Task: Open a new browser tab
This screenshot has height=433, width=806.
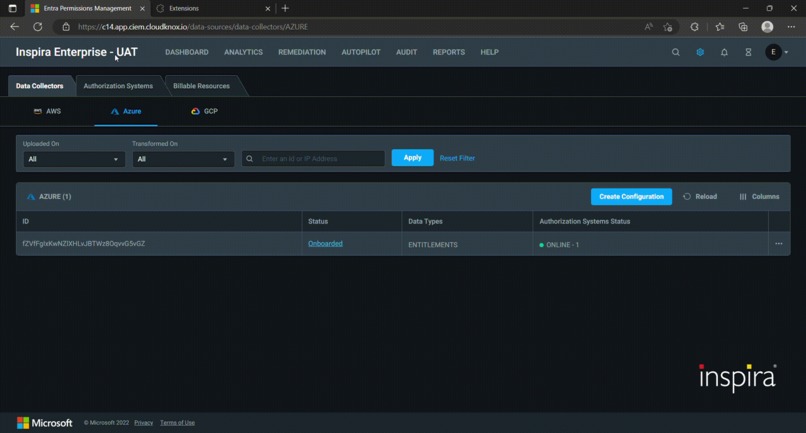Action: tap(285, 8)
